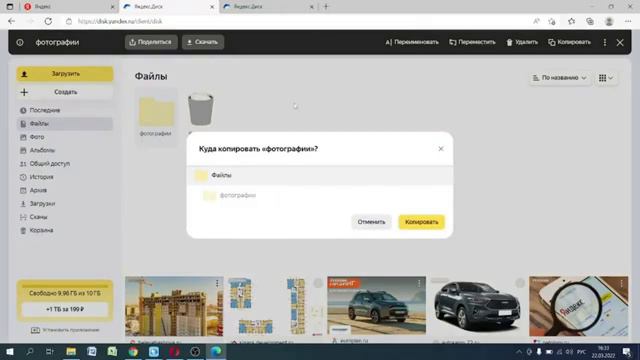Open the dark grey SUV image card
640x360 pixels.
(x=477, y=306)
